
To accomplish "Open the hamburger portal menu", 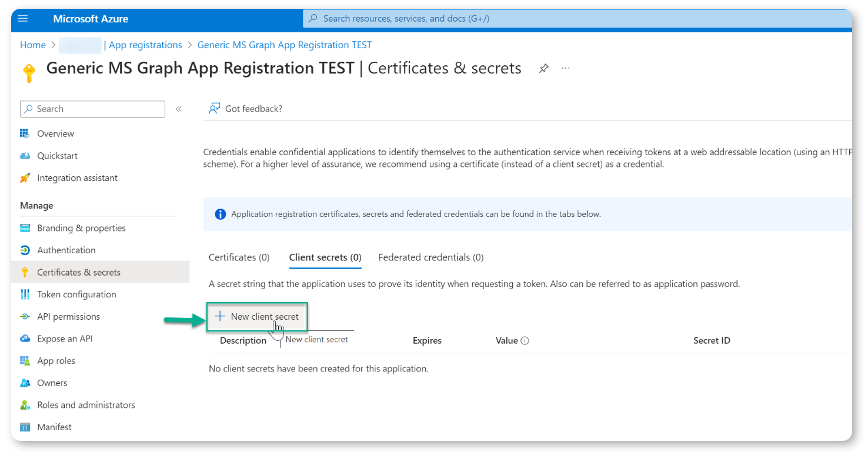I will (23, 19).
